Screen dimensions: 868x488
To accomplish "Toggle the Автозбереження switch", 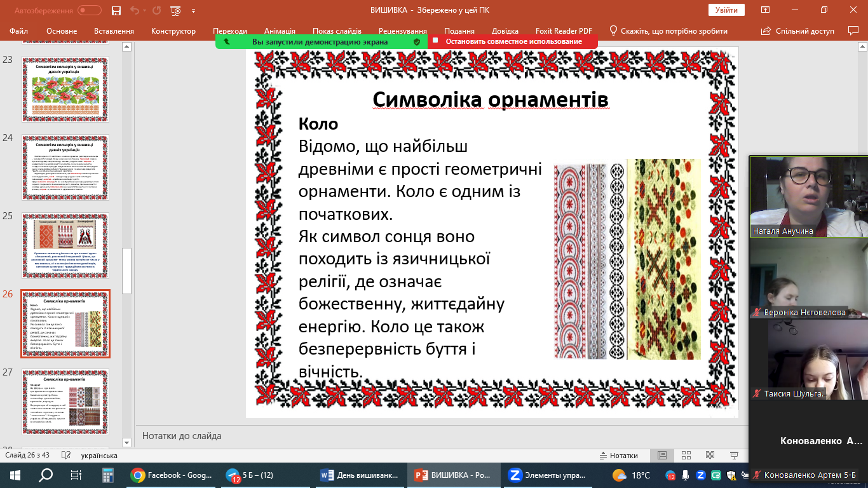I will click(89, 10).
